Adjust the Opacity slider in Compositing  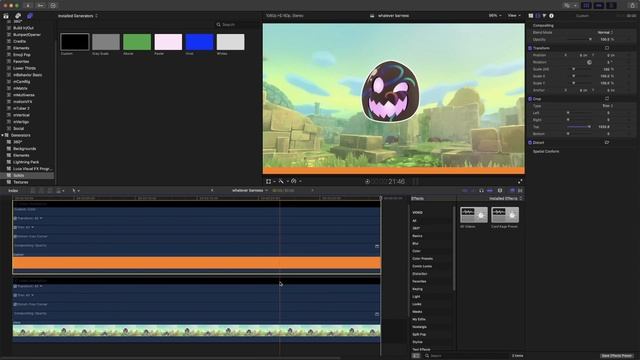[580, 39]
